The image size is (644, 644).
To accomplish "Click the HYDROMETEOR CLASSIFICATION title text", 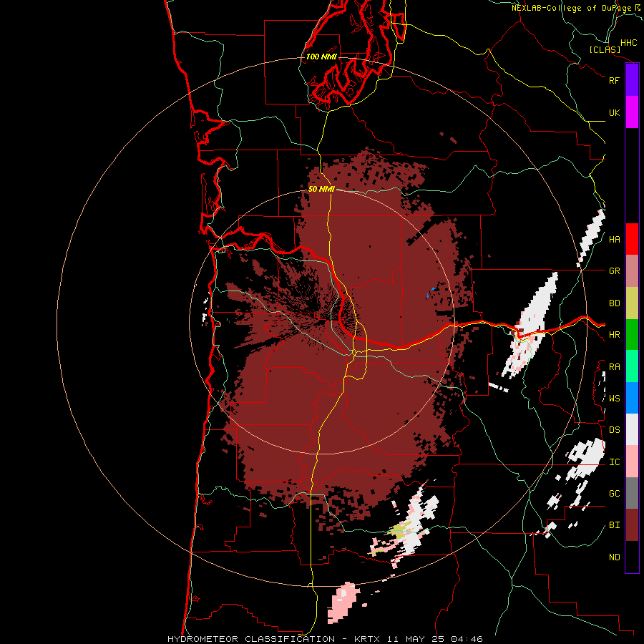I will pos(251,639).
